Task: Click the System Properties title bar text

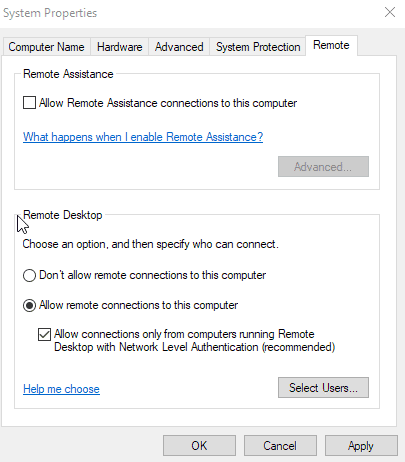Action: tap(50, 13)
